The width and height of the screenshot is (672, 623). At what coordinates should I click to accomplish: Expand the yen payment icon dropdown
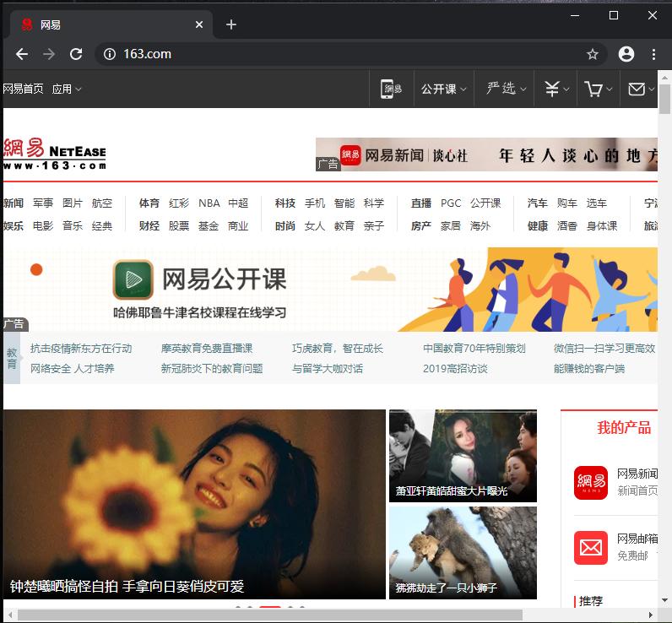(x=556, y=89)
